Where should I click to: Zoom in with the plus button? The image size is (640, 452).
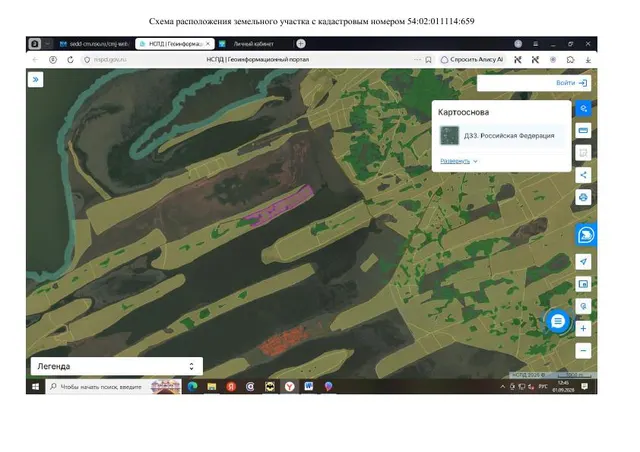click(583, 328)
